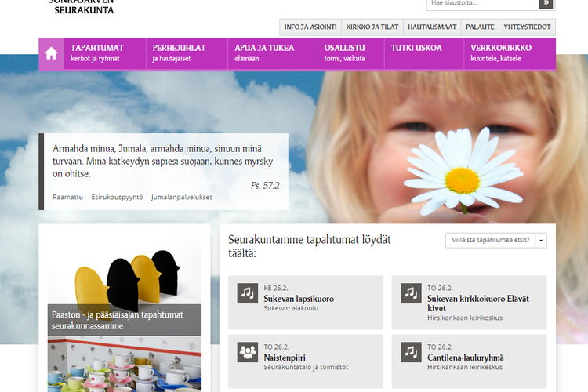The width and height of the screenshot is (588, 392).
Task: Click Seurakuntatalo ja toimistot location text
Action: click(x=306, y=367)
